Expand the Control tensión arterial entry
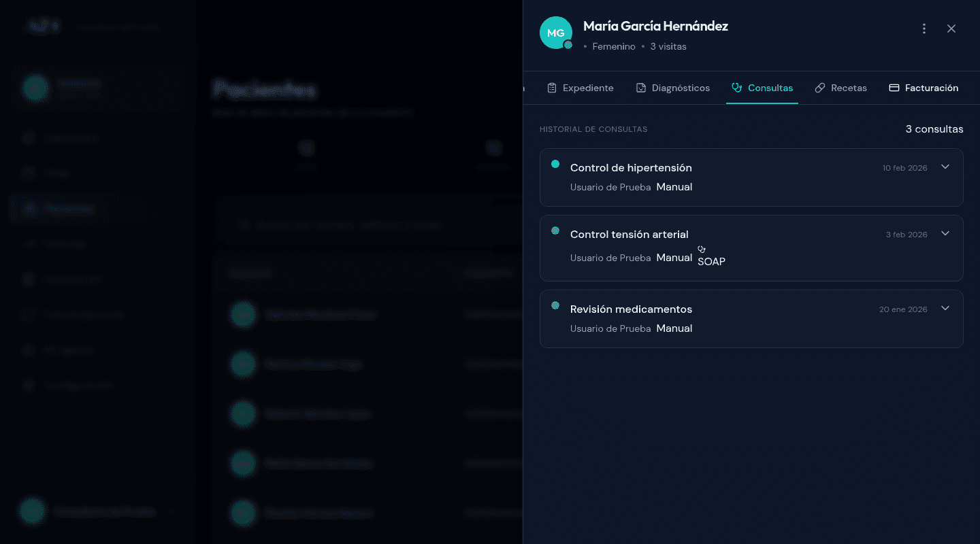The height and width of the screenshot is (544, 980). (945, 234)
